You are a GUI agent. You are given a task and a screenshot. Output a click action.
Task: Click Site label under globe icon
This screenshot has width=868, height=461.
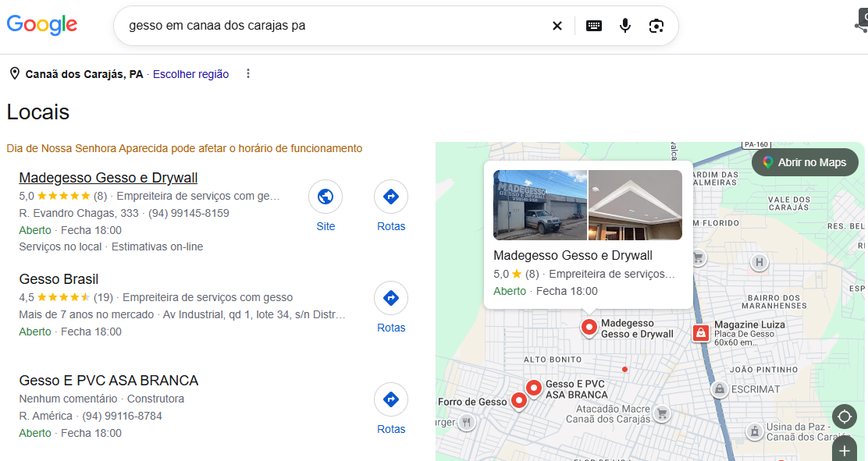tap(325, 226)
